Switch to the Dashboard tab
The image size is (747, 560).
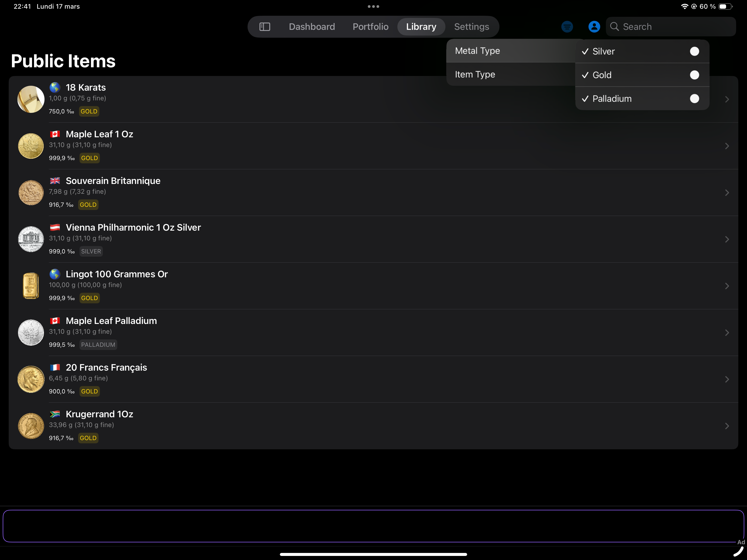click(x=312, y=27)
